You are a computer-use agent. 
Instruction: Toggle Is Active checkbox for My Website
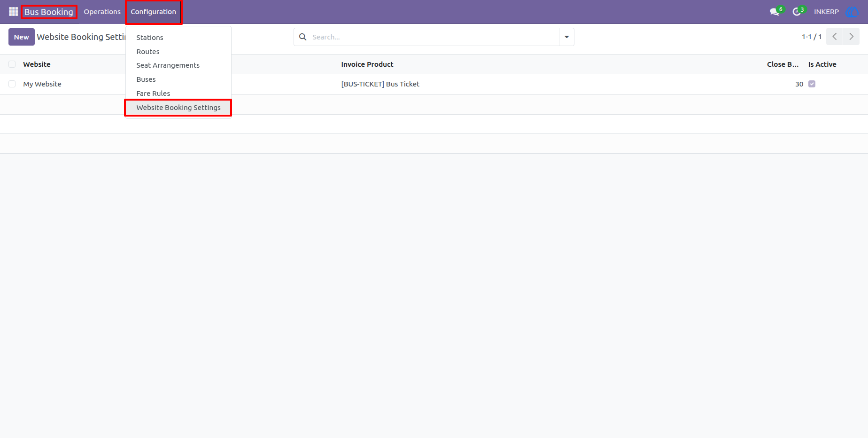click(x=812, y=84)
